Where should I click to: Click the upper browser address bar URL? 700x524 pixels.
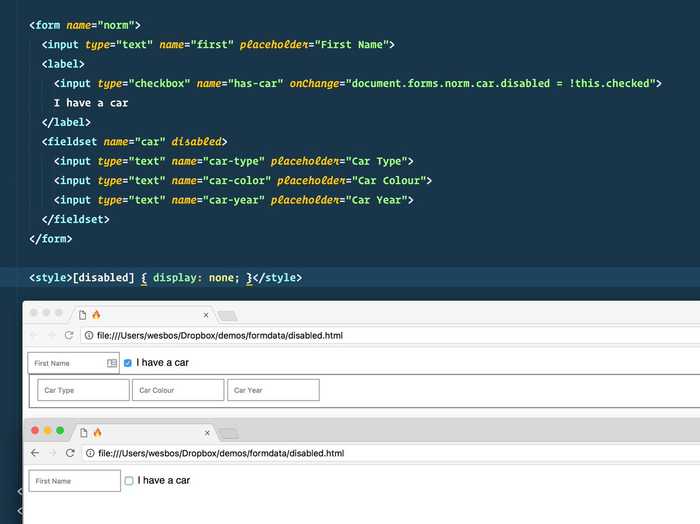click(x=220, y=335)
